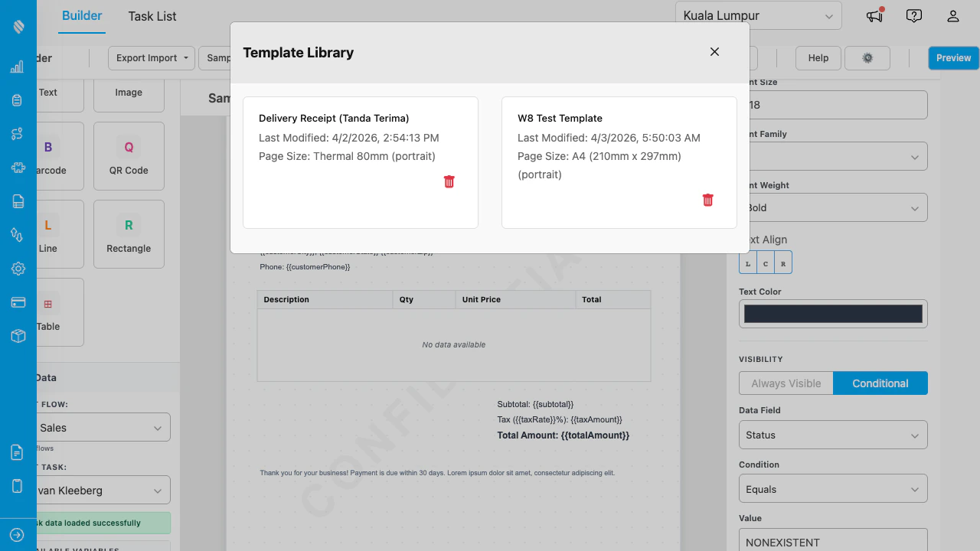The width and height of the screenshot is (980, 551).
Task: Open the help question-mark panel
Action: point(913,15)
